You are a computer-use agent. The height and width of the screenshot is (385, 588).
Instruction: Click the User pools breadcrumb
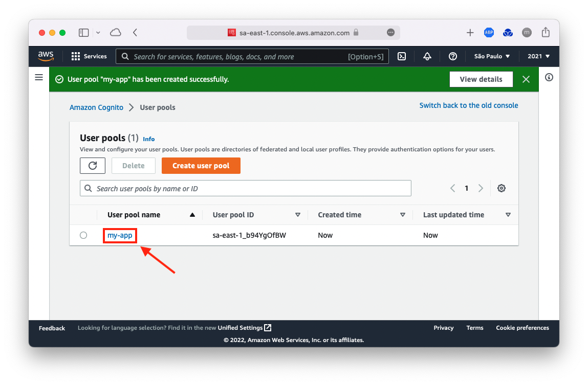click(x=158, y=107)
